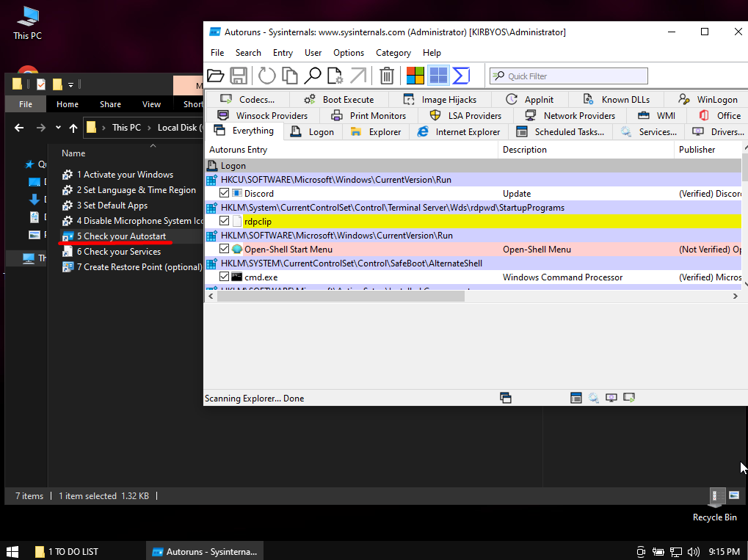Click the Open file toolbar icon in Autoruns
Image resolution: width=748 pixels, height=560 pixels.
(x=216, y=76)
